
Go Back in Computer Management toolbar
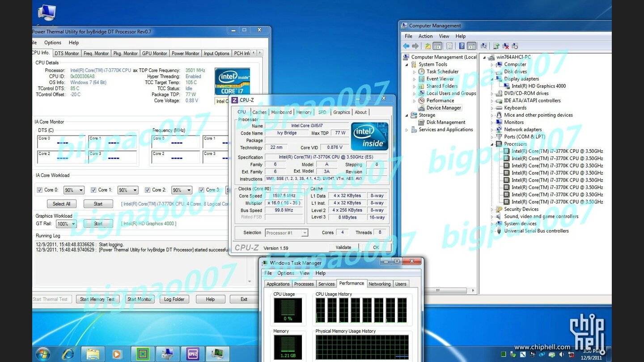point(406,46)
